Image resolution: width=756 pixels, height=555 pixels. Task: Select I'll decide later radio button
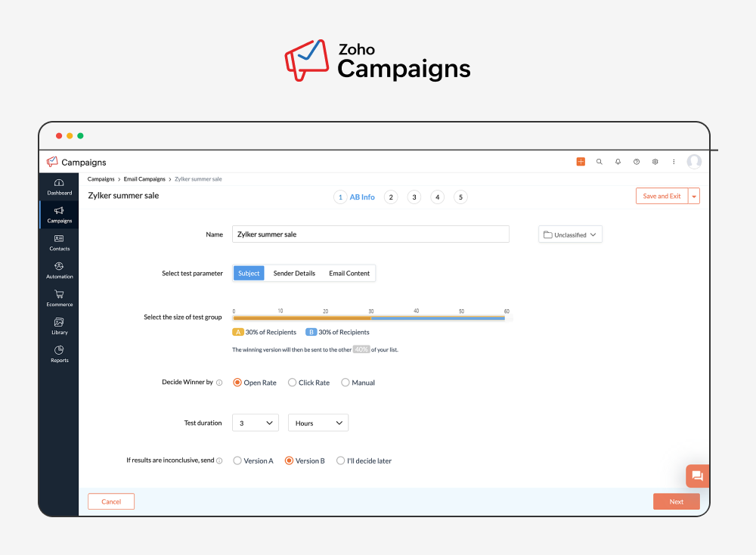(x=340, y=460)
